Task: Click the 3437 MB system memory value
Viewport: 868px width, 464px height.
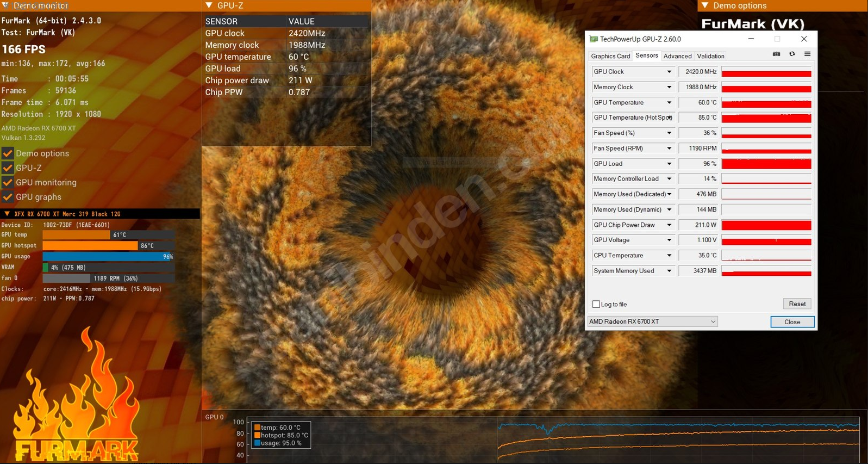Action: click(x=698, y=271)
